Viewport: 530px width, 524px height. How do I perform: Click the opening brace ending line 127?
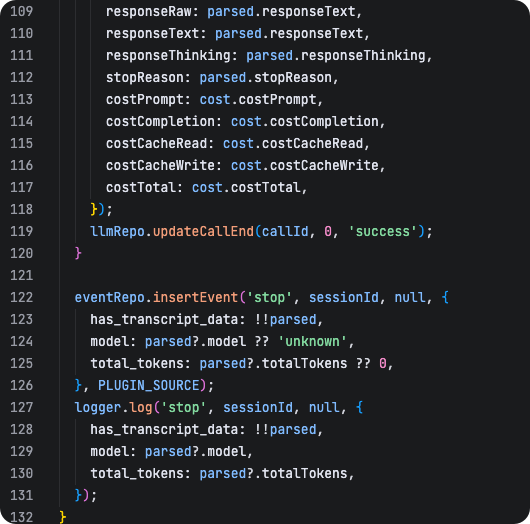(x=359, y=407)
